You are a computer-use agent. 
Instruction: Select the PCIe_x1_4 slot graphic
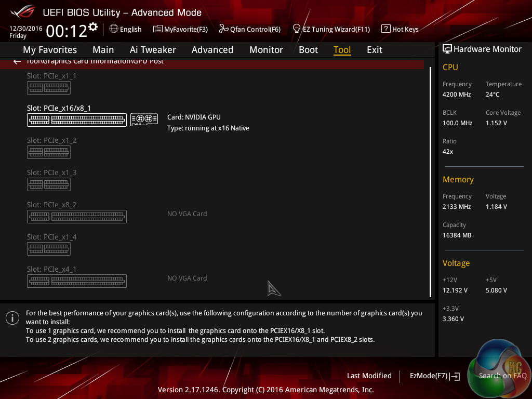(49, 249)
